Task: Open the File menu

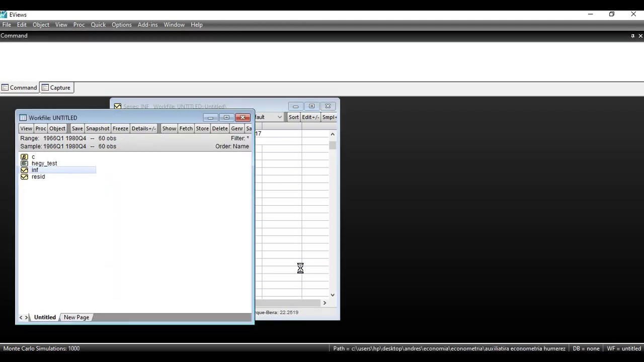Action: [7, 25]
